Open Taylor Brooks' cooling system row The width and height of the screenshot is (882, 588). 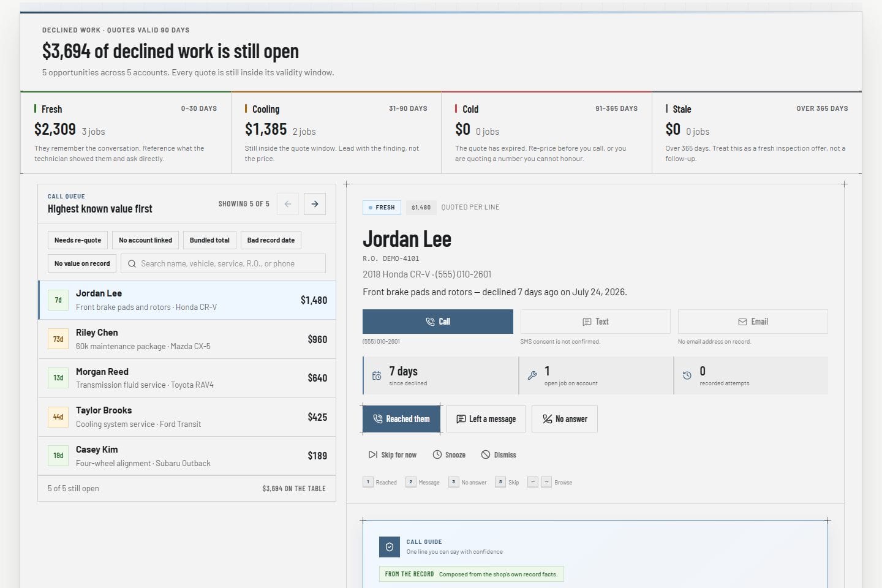[187, 417]
